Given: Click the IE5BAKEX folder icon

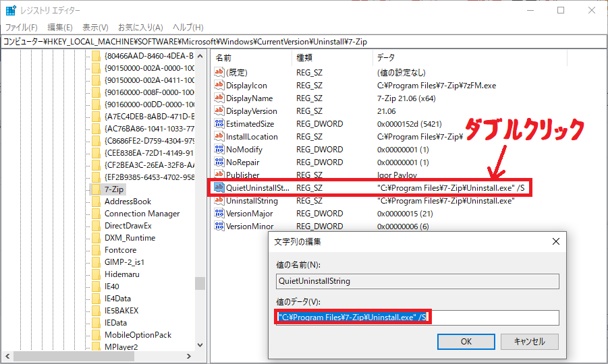Looking at the screenshot, I should point(96,311).
